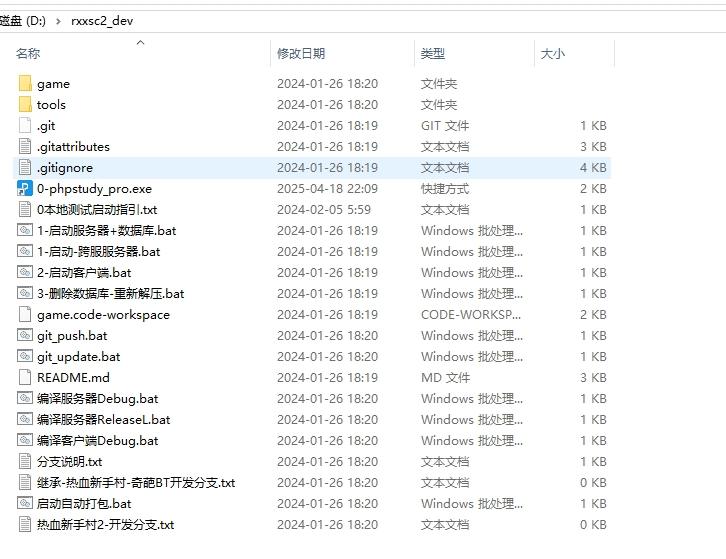Screen dimensions: 726x559
Task: Click the 1-启动-跨服服务器.bat batch icon
Action: click(x=25, y=251)
